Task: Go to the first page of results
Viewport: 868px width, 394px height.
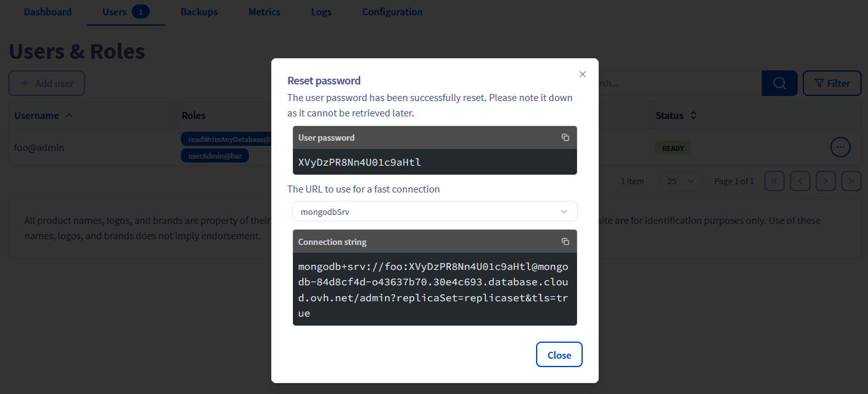Action: pos(775,181)
